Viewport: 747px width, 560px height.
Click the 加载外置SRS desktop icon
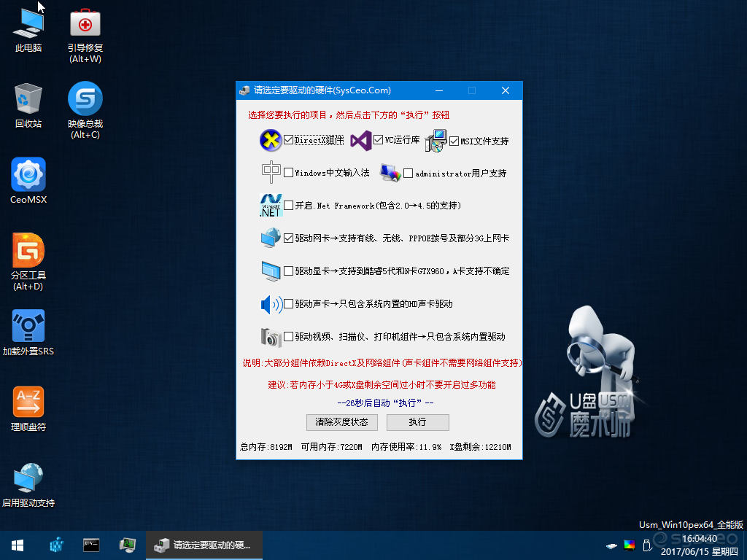click(x=28, y=332)
